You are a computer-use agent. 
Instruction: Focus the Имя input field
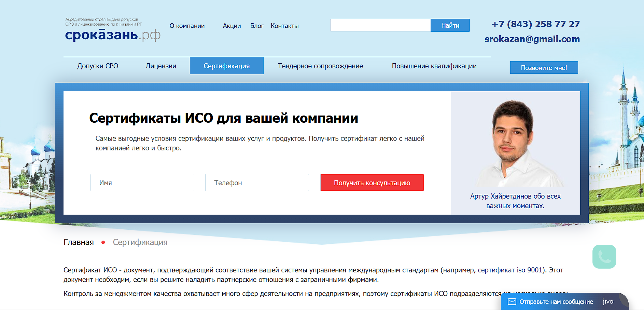(x=142, y=183)
